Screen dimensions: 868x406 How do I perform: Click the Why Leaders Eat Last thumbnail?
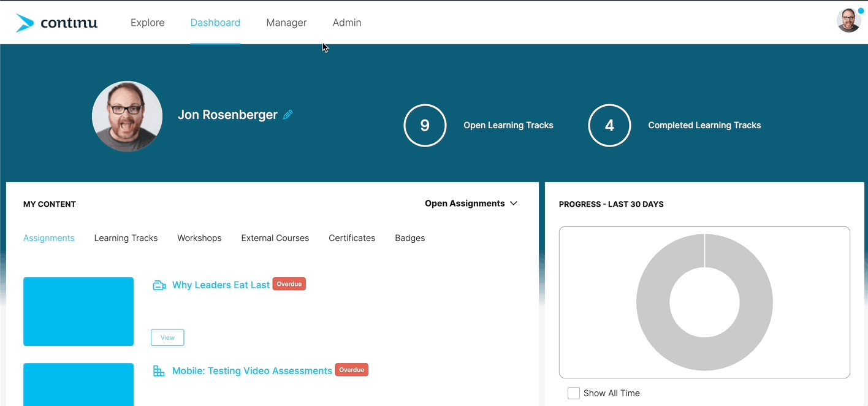[78, 312]
